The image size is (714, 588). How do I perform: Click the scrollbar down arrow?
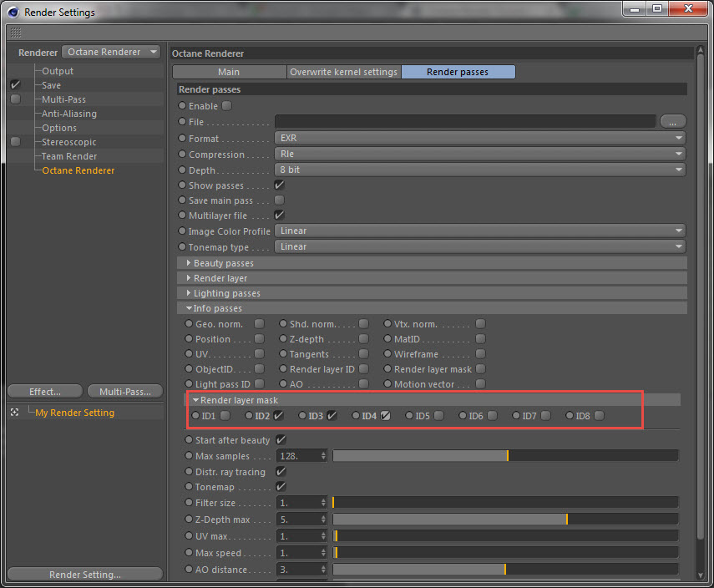[701, 575]
